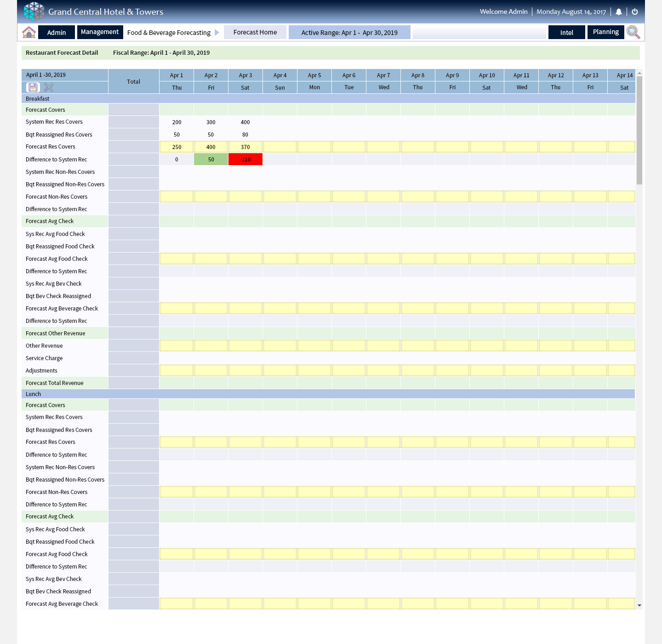Open the Admin menu
The image size is (662, 644).
[57, 33]
